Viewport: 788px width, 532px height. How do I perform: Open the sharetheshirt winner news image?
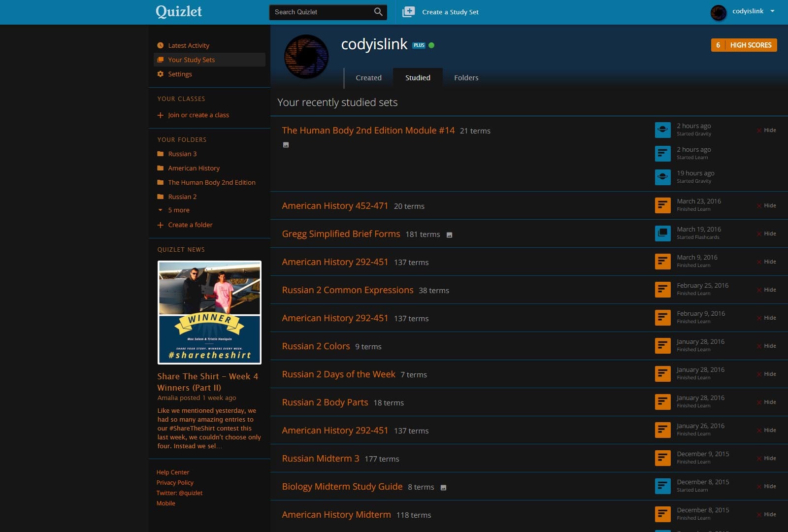209,312
